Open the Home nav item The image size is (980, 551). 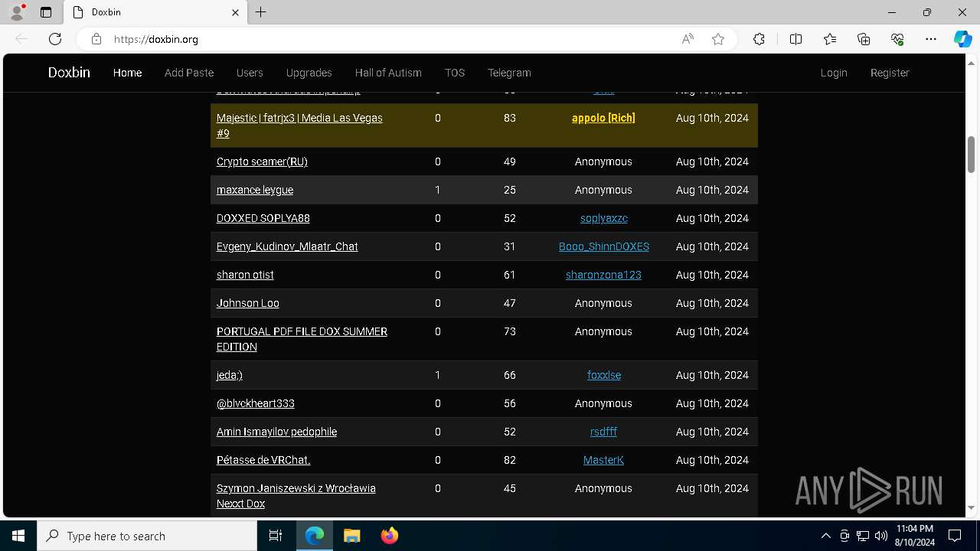coord(127,73)
